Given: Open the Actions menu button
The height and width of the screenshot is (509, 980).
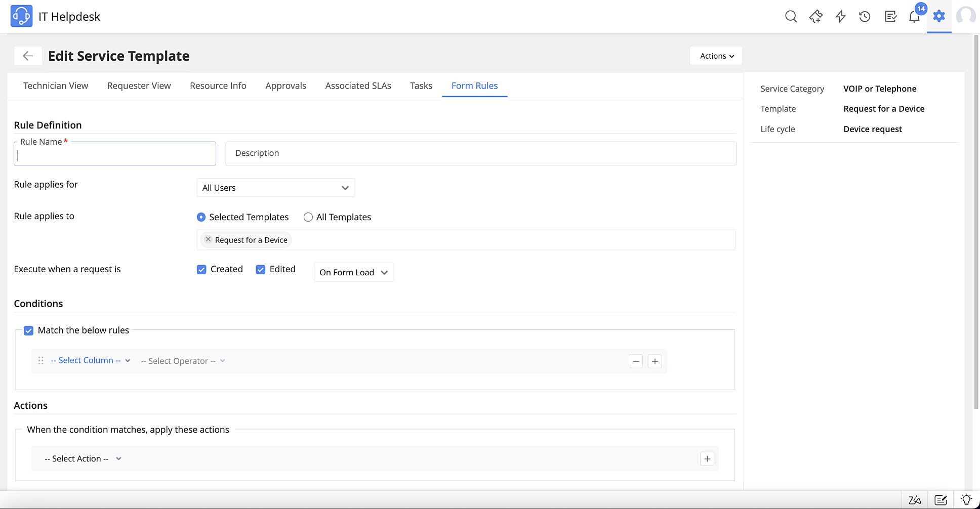Looking at the screenshot, I should (x=715, y=56).
